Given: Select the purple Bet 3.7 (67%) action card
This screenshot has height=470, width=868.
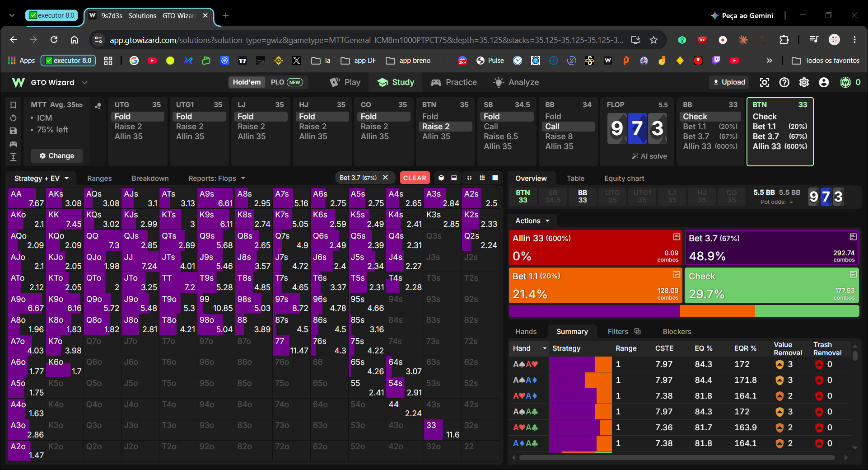Looking at the screenshot, I should tap(771, 248).
